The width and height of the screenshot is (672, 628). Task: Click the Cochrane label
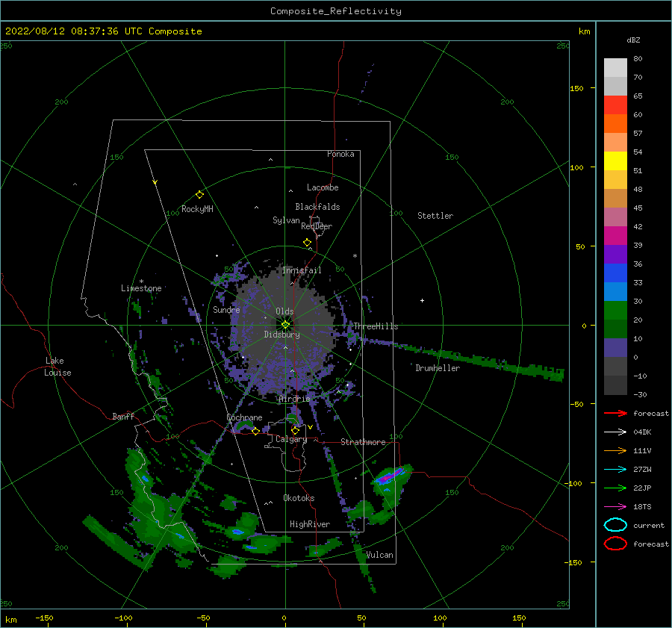[x=244, y=417]
